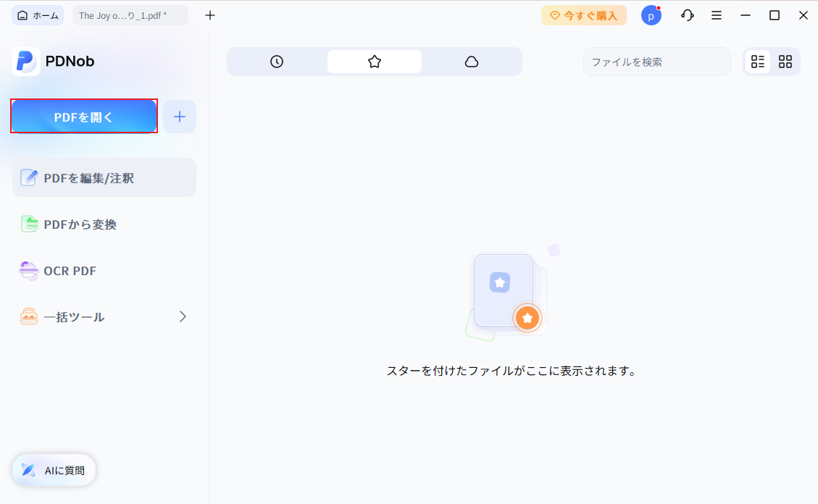Screen dimensions: 818x504
Task: Switch to grid view layout
Action: 785,62
